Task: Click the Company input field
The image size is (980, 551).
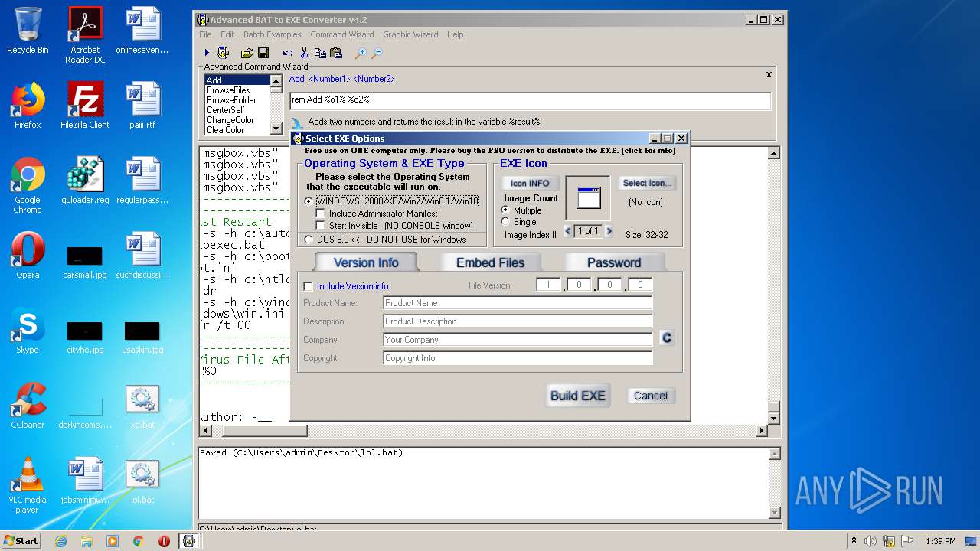Action: coord(518,340)
